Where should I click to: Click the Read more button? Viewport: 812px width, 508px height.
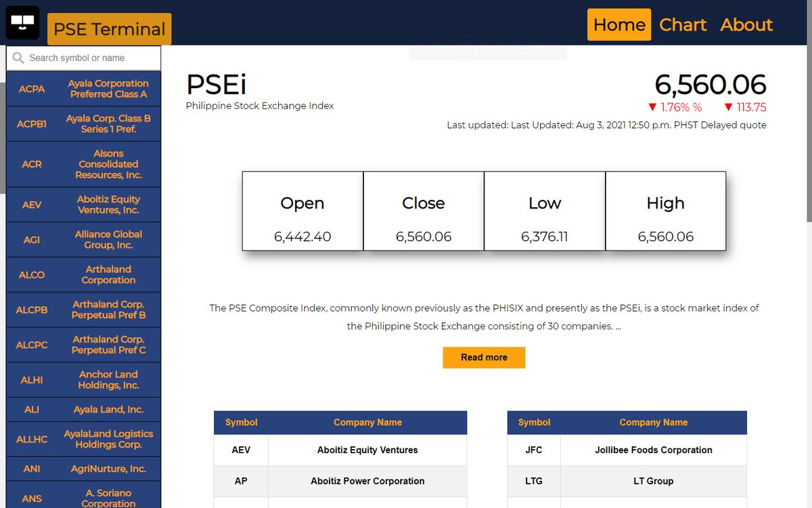click(x=484, y=358)
